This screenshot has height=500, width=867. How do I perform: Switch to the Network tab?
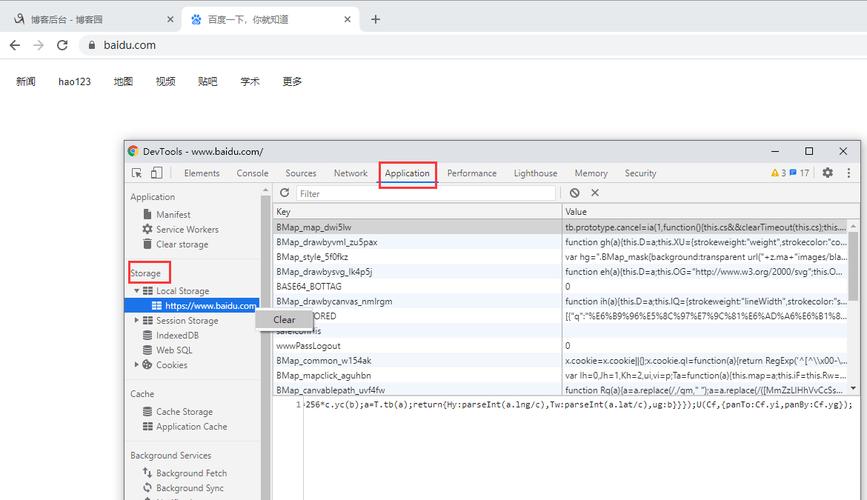(351, 173)
